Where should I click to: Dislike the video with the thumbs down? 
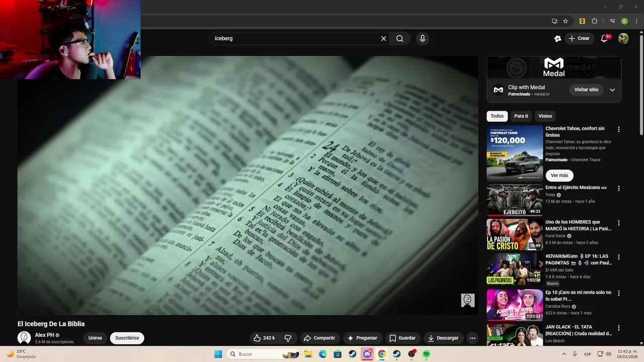pos(288,338)
